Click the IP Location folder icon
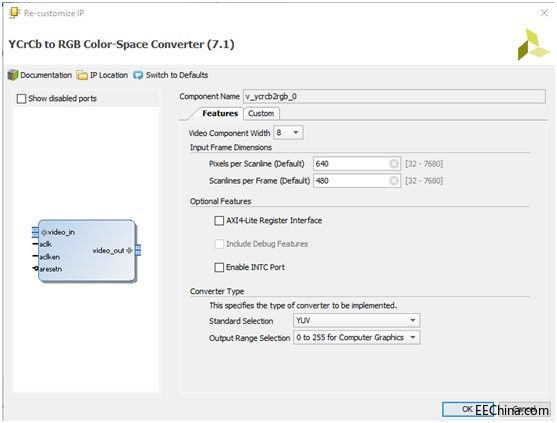This screenshot has width=557, height=423. (x=82, y=75)
